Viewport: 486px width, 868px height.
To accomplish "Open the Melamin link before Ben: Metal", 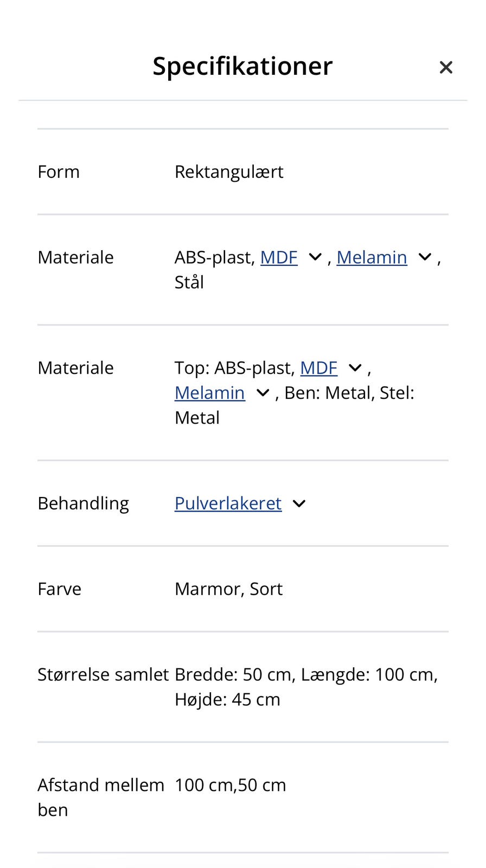I will pyautogui.click(x=210, y=393).
